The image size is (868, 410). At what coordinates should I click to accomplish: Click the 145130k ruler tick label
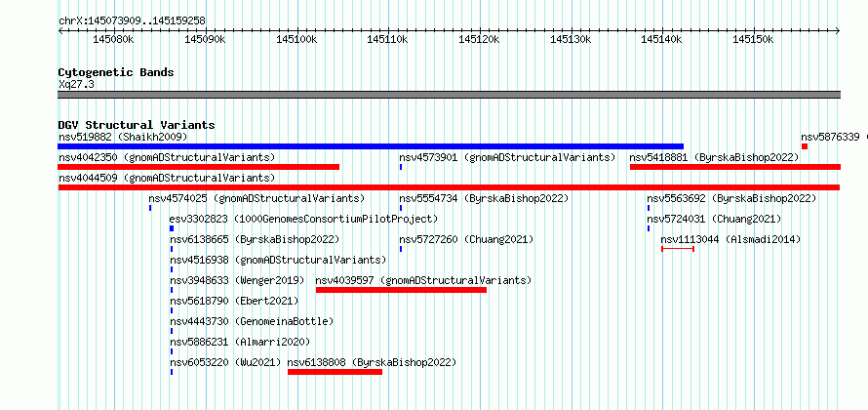(x=571, y=40)
